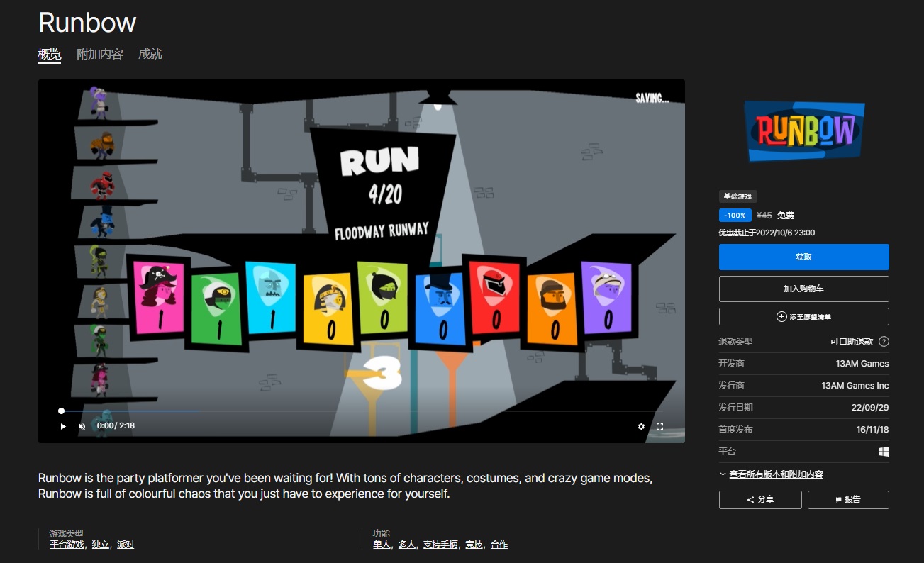
Task: Open refund type help icon
Action: coord(884,341)
